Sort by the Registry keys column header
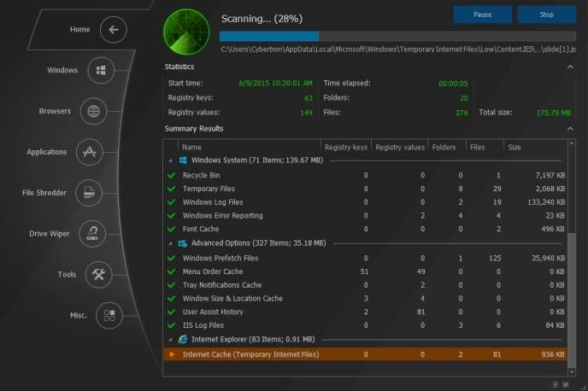This screenshot has width=588, height=391. coord(346,147)
